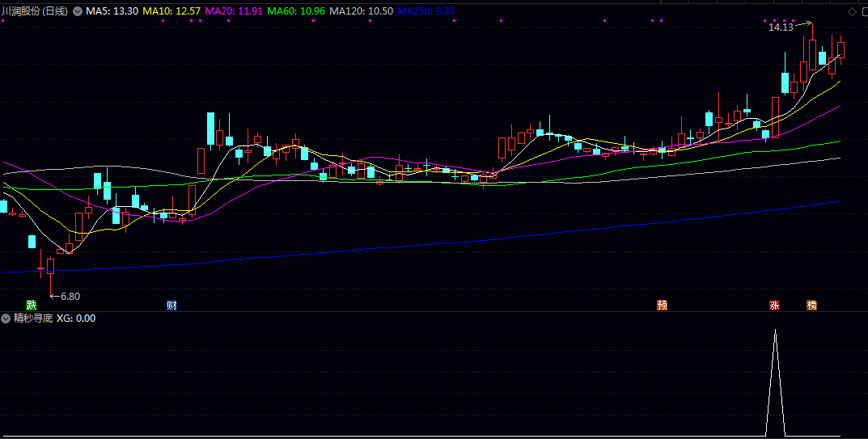
Task: Click the XG signal spike in indicator panel
Action: pyautogui.click(x=775, y=382)
